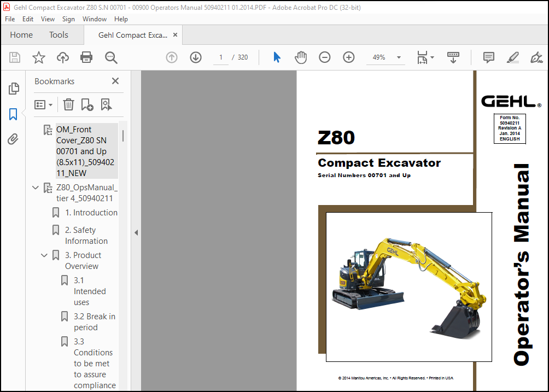Open zoom level dropdown arrow
The height and width of the screenshot is (392, 549).
pyautogui.click(x=399, y=57)
